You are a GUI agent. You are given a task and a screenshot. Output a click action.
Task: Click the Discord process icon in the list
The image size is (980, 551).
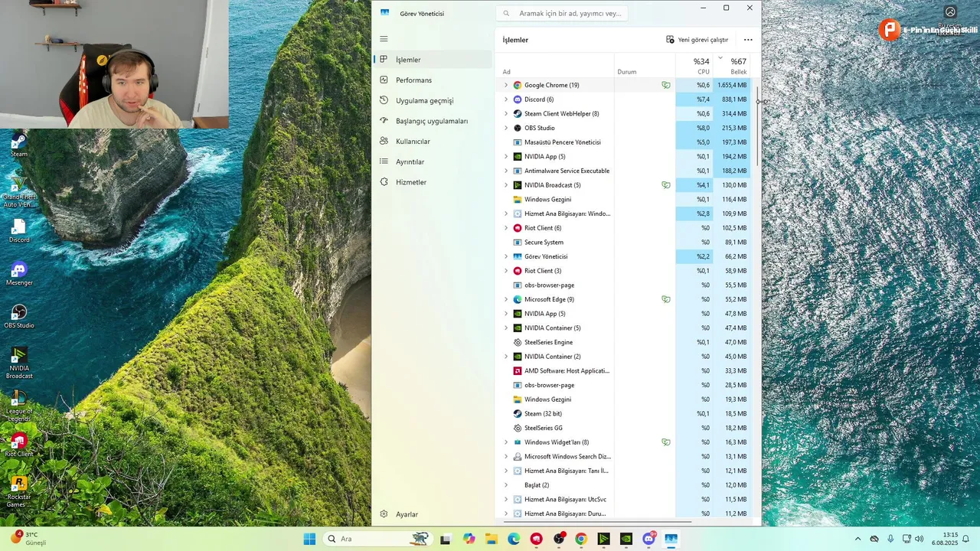tap(518, 99)
